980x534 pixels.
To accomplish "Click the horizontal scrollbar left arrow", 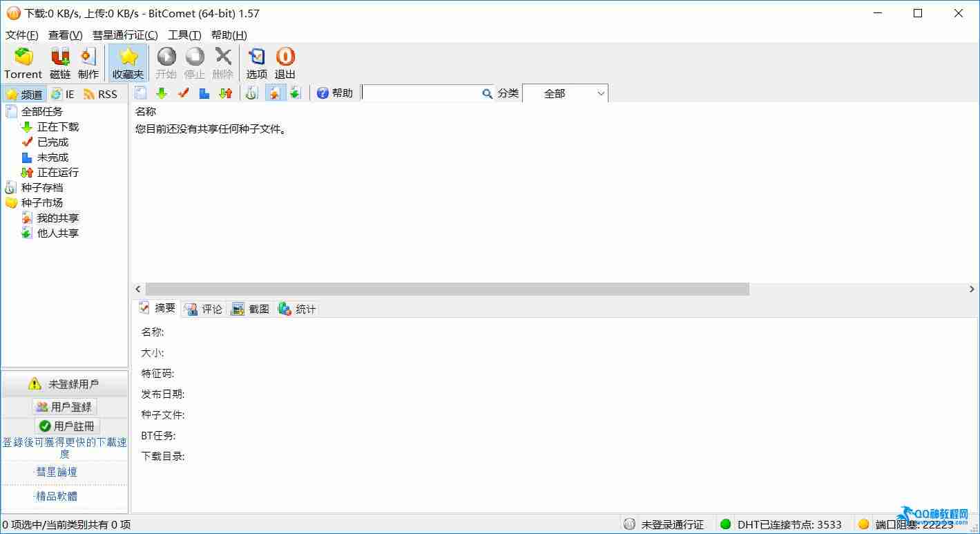I will pyautogui.click(x=138, y=289).
